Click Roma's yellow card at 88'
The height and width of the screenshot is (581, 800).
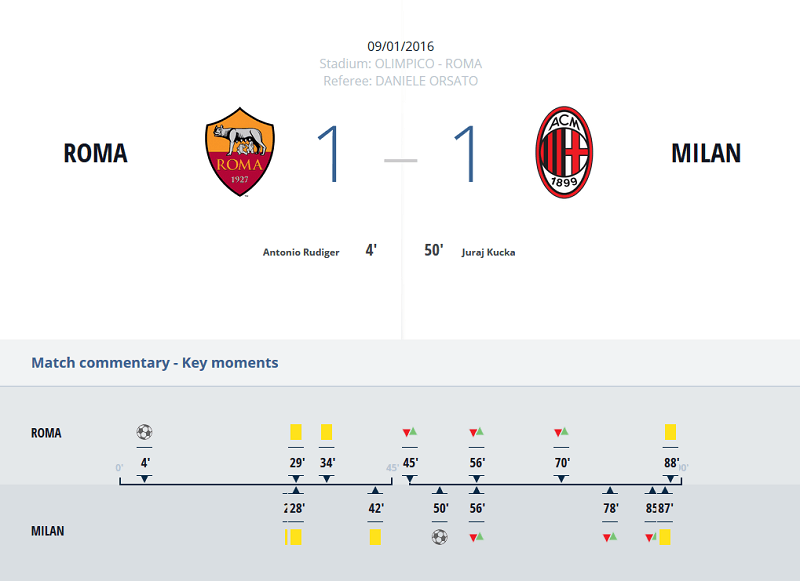[670, 432]
